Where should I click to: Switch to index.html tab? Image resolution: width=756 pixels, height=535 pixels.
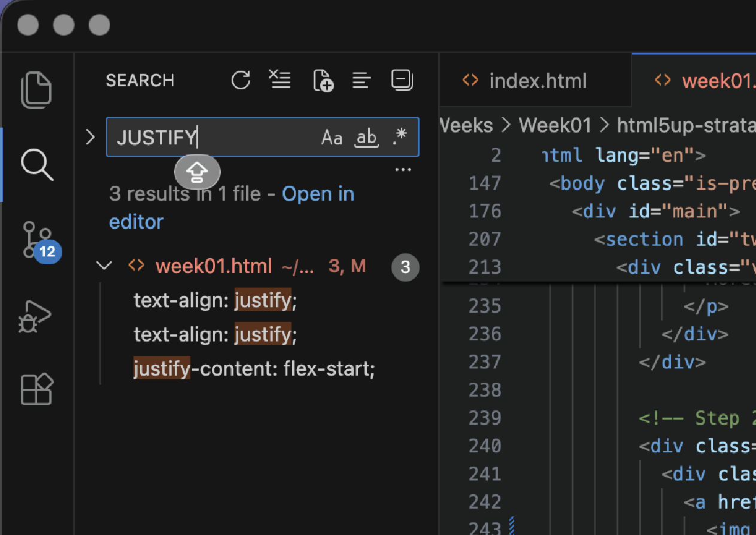[x=537, y=81]
